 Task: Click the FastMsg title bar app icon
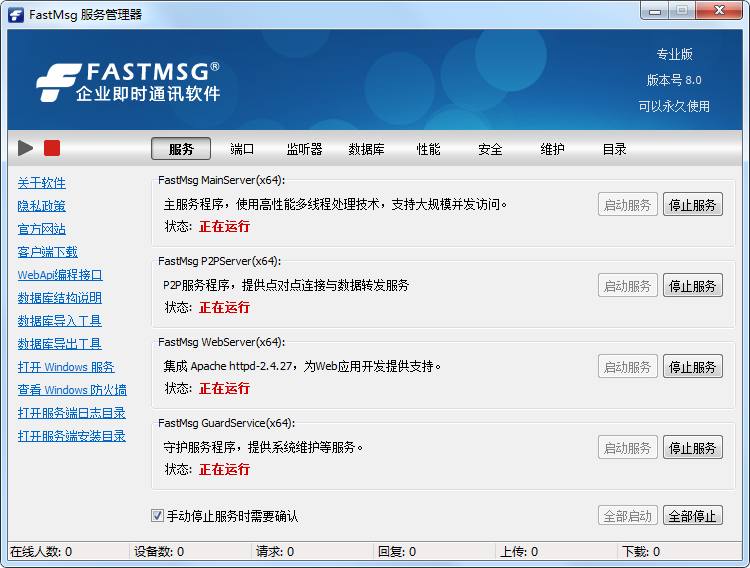click(16, 15)
